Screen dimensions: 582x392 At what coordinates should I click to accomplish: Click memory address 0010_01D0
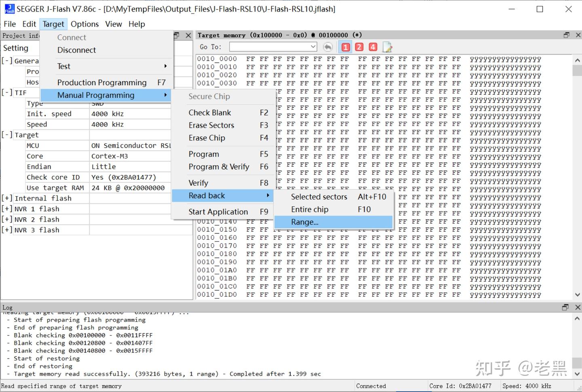(x=217, y=295)
